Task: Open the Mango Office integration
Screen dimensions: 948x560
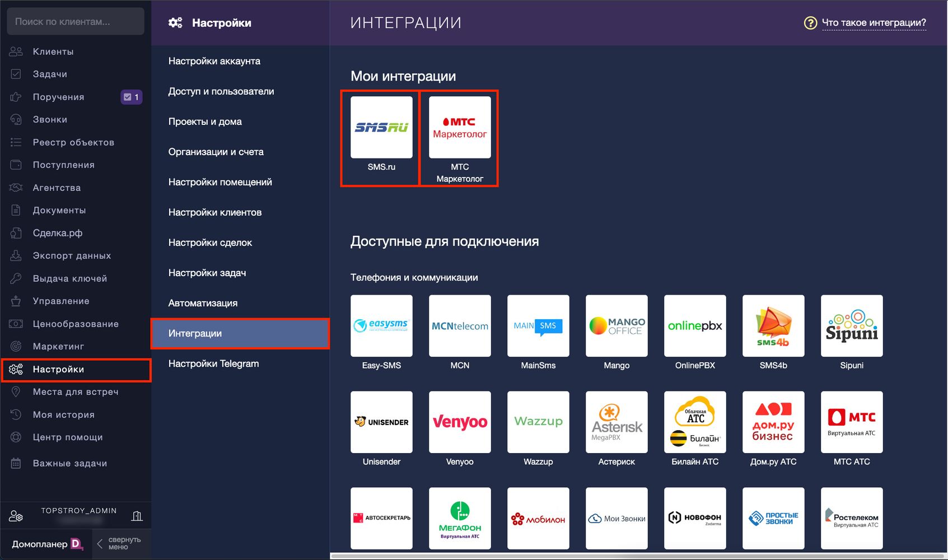Action: coord(617,326)
